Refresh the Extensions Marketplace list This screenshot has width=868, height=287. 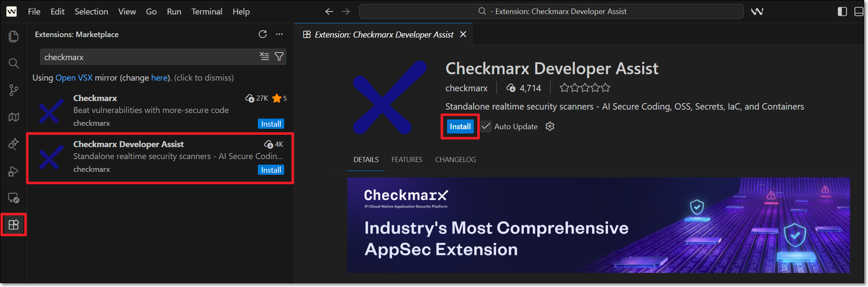pyautogui.click(x=262, y=34)
